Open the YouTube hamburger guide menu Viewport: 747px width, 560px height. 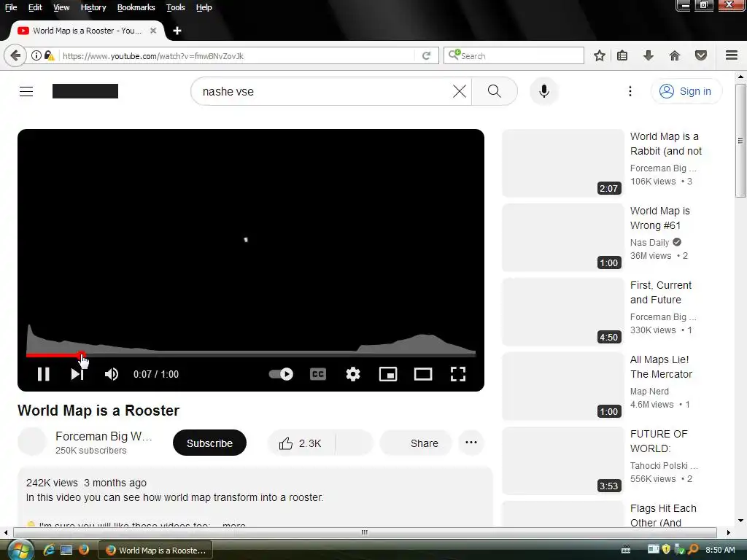click(x=26, y=91)
